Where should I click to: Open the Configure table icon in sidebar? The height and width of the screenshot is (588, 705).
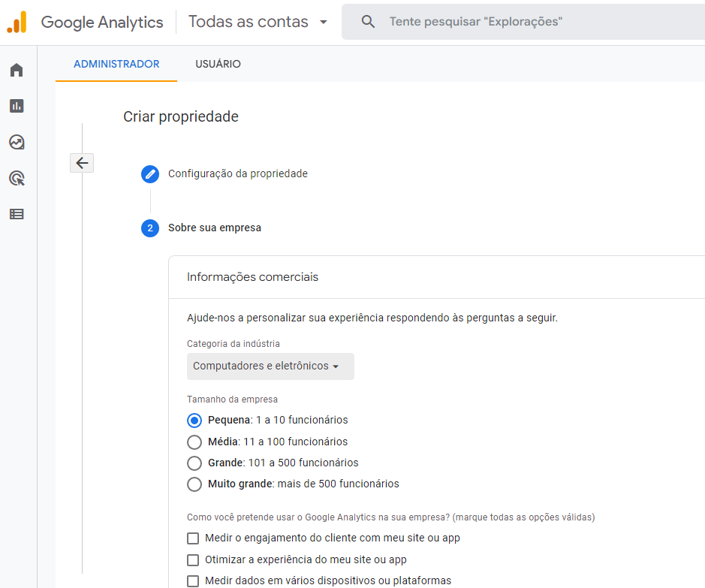(17, 214)
